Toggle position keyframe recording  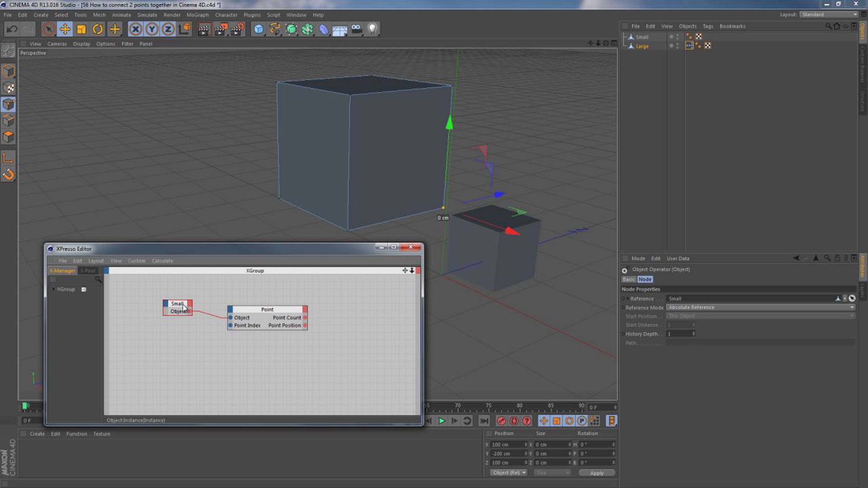pyautogui.click(x=544, y=421)
